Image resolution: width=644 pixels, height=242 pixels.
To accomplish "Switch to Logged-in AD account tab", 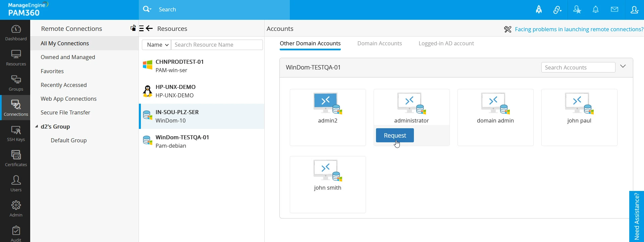I will point(446,44).
